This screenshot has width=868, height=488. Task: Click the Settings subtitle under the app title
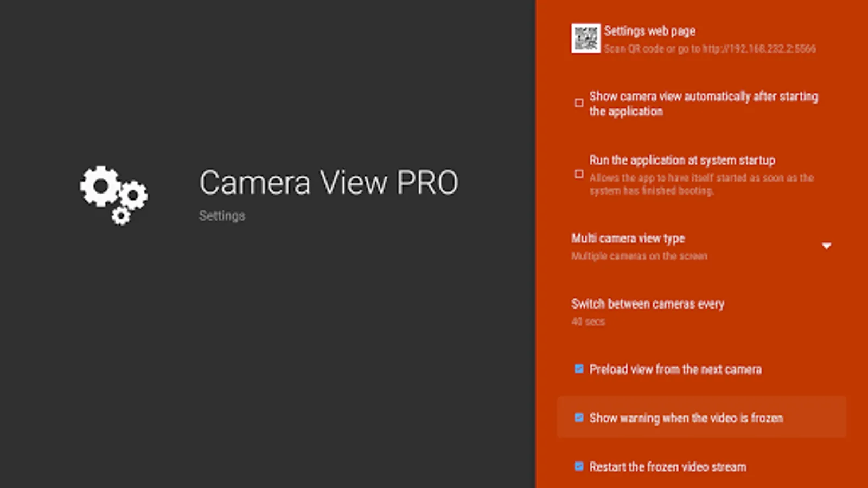tap(222, 216)
